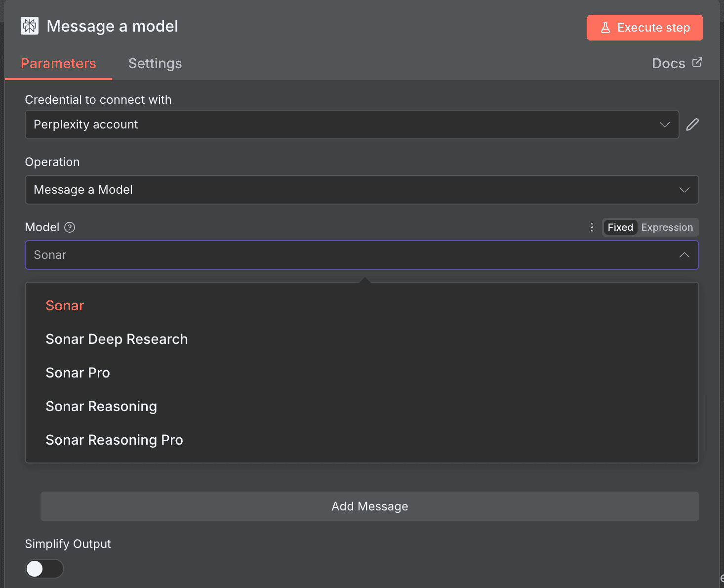Click the Add Message button
Image resolution: width=724 pixels, height=588 pixels.
[369, 506]
